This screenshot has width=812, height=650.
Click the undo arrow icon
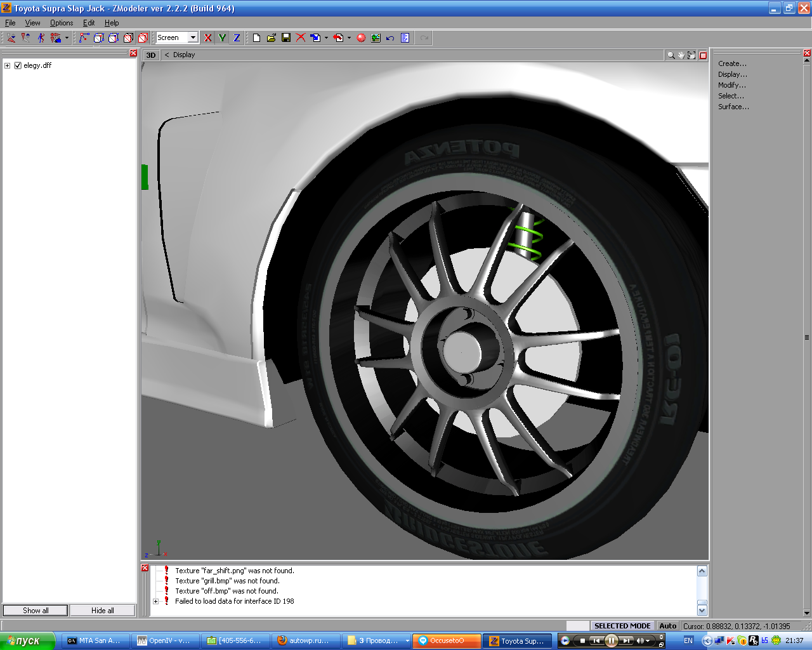click(390, 38)
